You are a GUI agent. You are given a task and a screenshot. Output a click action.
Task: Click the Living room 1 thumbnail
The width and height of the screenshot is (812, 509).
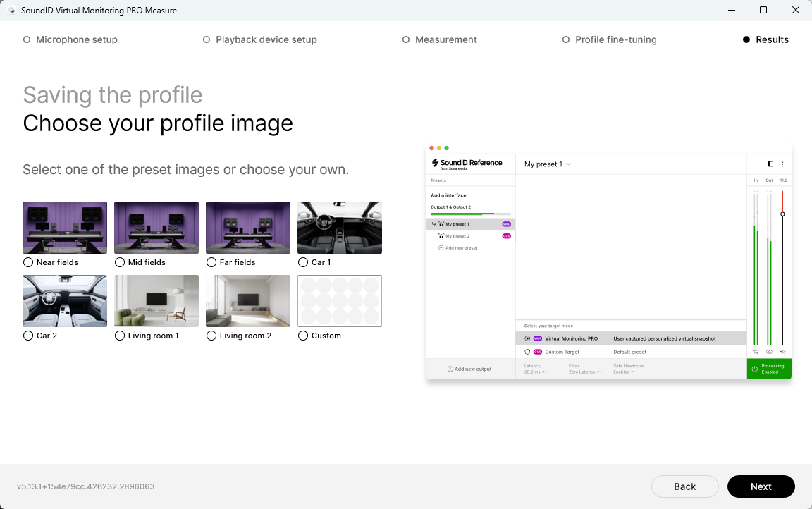pyautogui.click(x=156, y=301)
